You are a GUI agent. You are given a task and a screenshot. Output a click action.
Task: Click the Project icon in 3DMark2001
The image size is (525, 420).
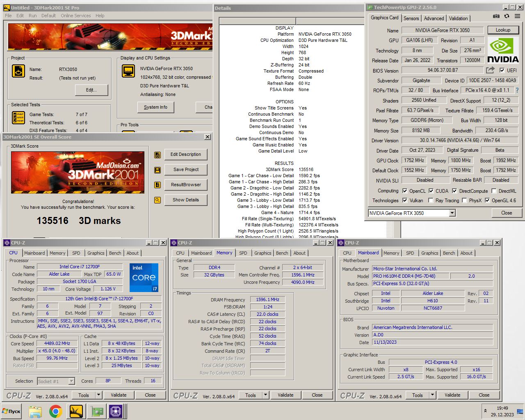(18, 71)
